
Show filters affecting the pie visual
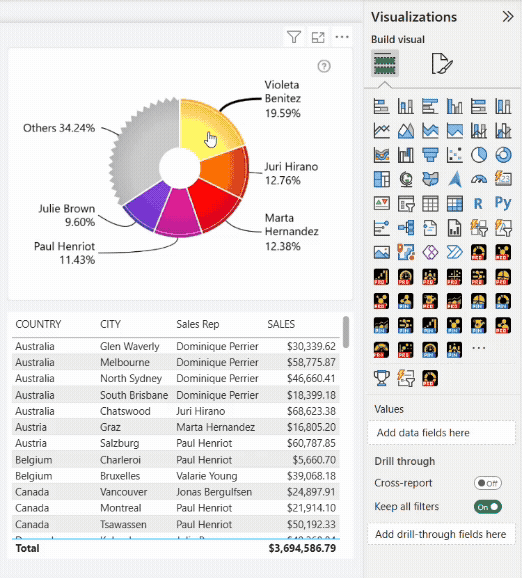294,37
